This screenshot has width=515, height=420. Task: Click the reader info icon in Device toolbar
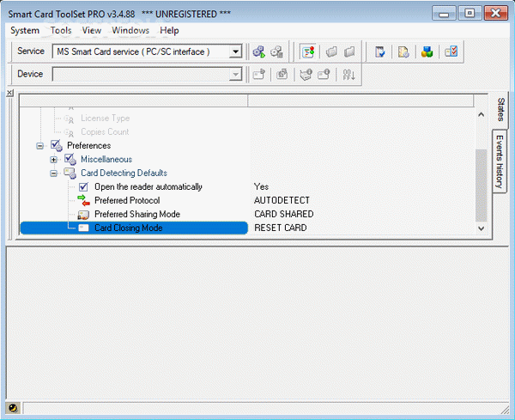click(306, 74)
